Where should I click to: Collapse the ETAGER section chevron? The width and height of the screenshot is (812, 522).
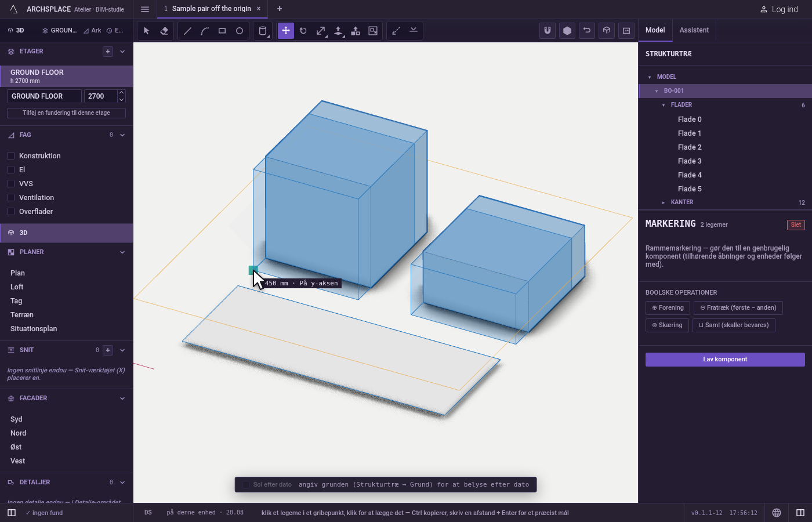tap(122, 52)
